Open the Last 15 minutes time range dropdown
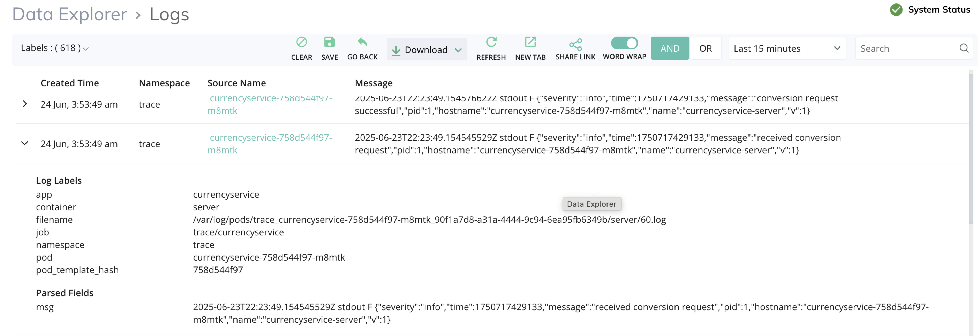The height and width of the screenshot is (336, 980). coord(787,48)
